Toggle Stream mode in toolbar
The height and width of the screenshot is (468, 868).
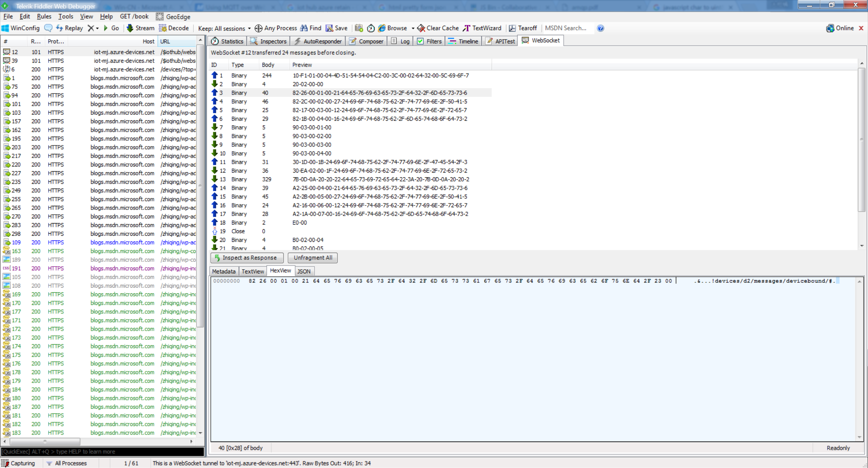(140, 28)
